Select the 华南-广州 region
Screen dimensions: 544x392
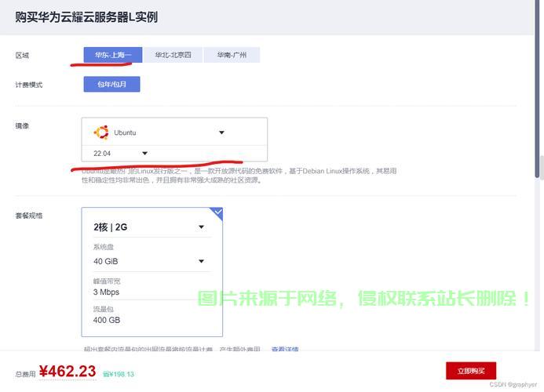232,55
